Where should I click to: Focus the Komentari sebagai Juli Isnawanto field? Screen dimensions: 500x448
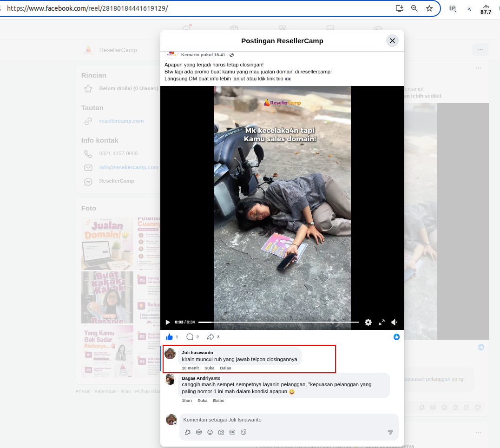289,420
